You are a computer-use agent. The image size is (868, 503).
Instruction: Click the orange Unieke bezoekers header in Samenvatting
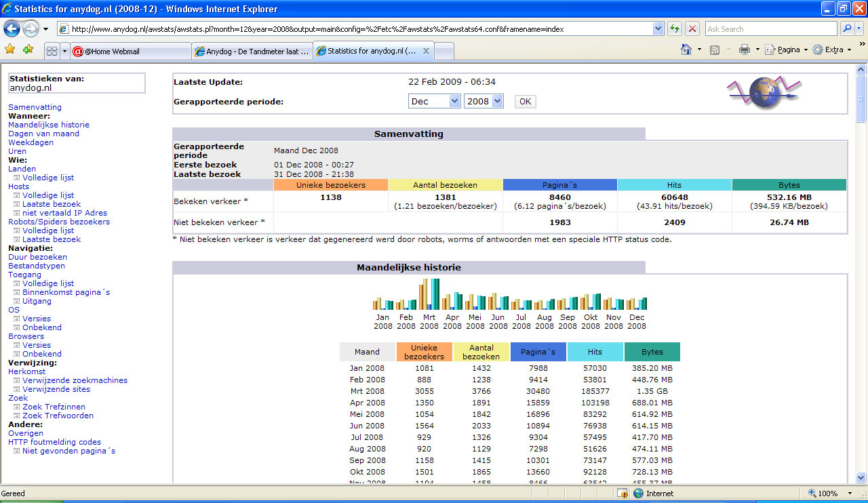coord(331,185)
